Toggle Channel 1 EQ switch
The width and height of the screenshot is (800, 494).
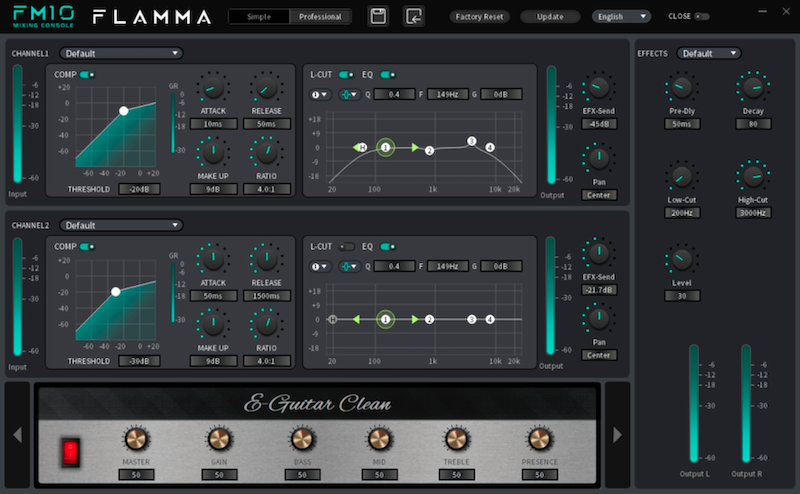(388, 74)
